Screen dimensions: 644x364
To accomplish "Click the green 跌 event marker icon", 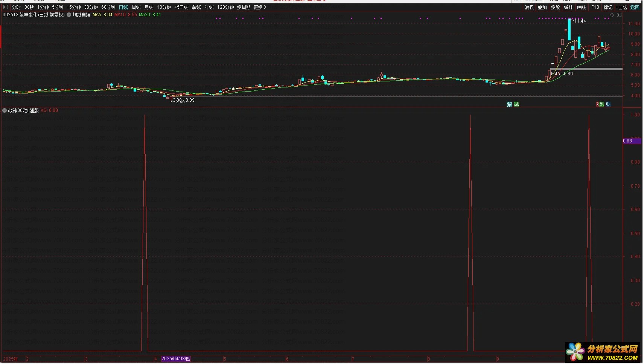I will pos(601,104).
